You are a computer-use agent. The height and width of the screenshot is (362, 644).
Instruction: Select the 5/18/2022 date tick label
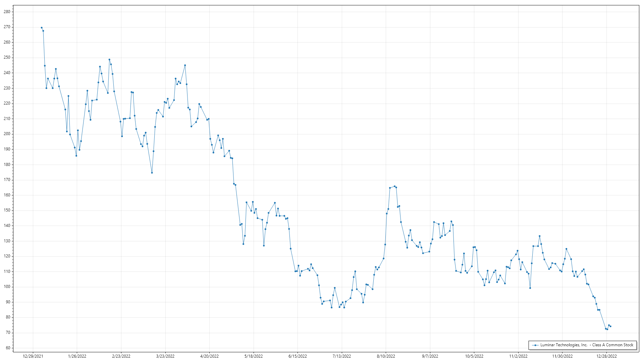[x=254, y=356]
